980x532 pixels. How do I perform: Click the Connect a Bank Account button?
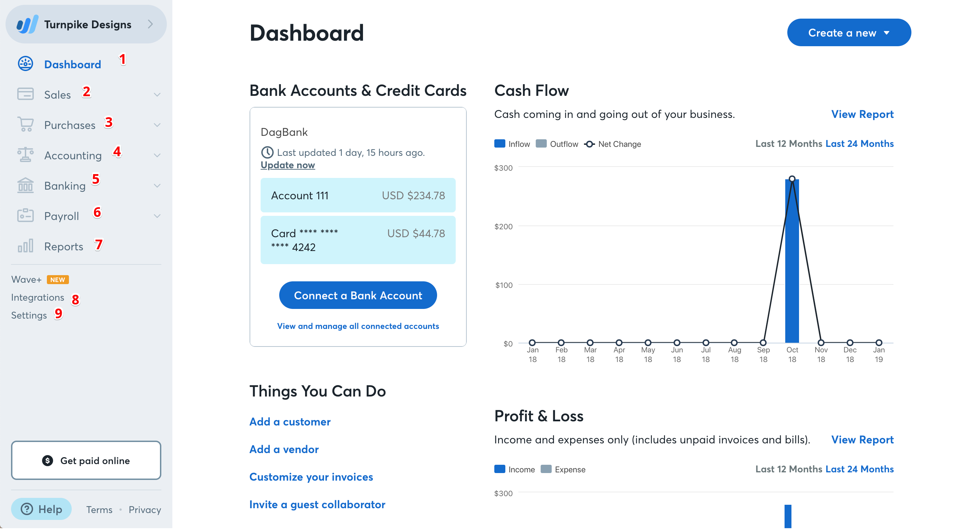tap(358, 295)
